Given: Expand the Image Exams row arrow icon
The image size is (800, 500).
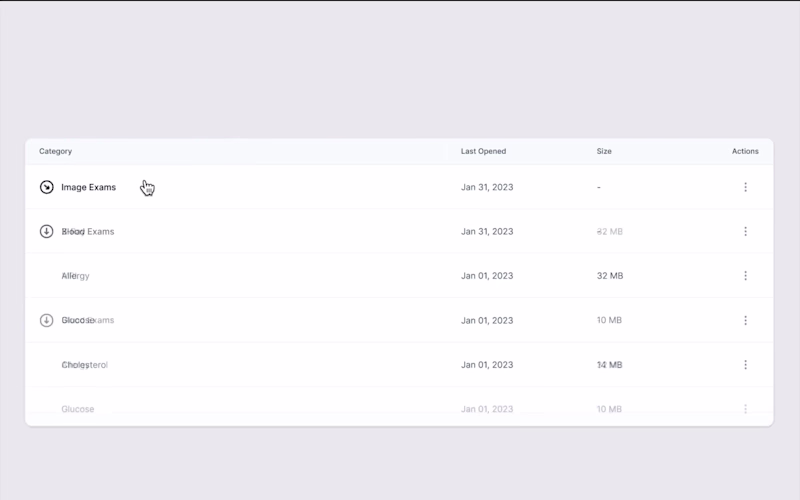Looking at the screenshot, I should (x=46, y=187).
